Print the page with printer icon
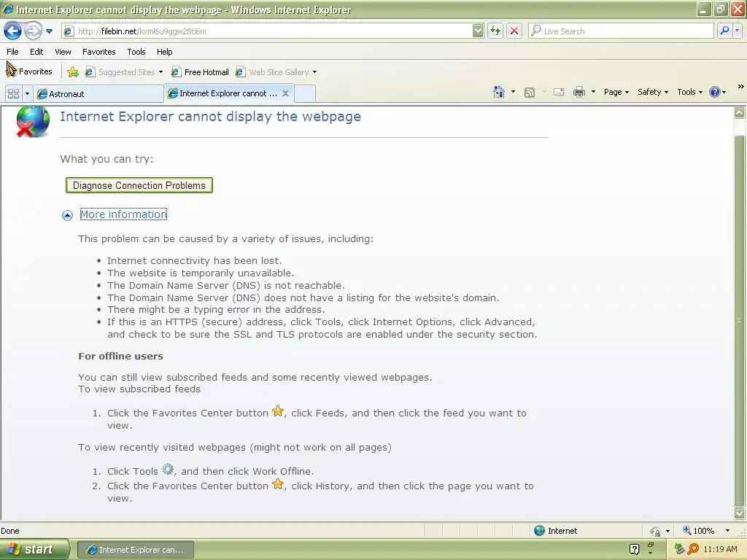 [x=578, y=92]
